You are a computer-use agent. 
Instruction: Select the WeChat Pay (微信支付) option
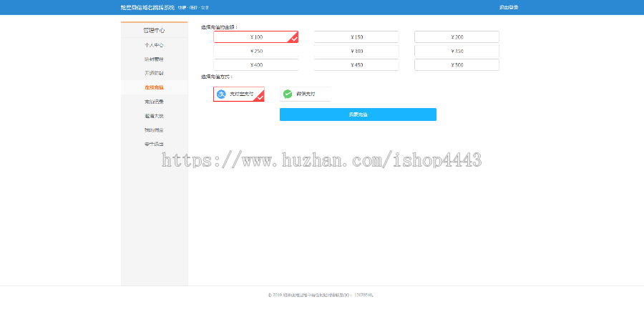(305, 94)
